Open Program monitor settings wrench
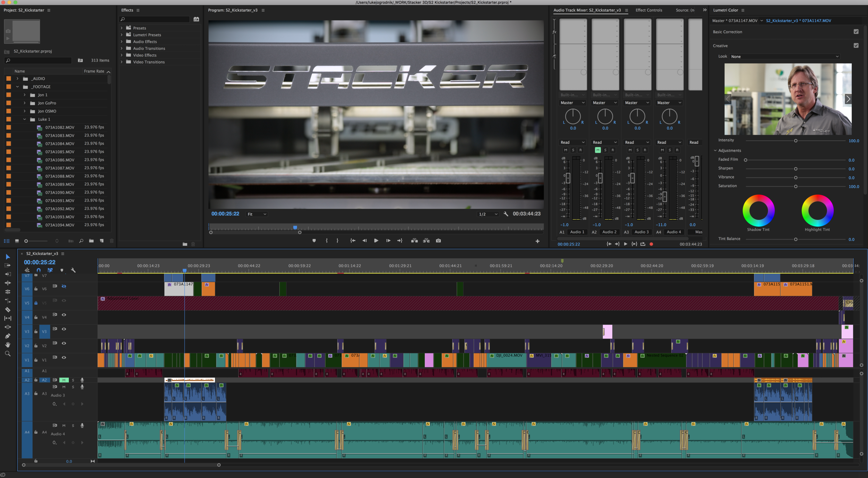 [x=506, y=214]
